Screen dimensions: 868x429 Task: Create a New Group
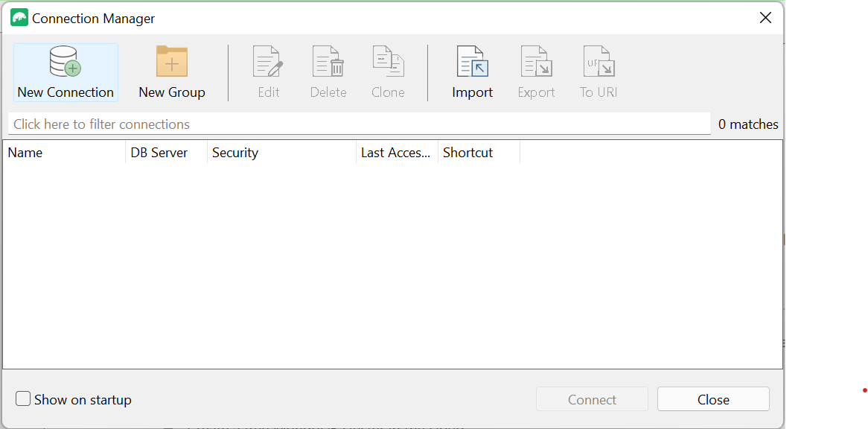pyautogui.click(x=171, y=72)
